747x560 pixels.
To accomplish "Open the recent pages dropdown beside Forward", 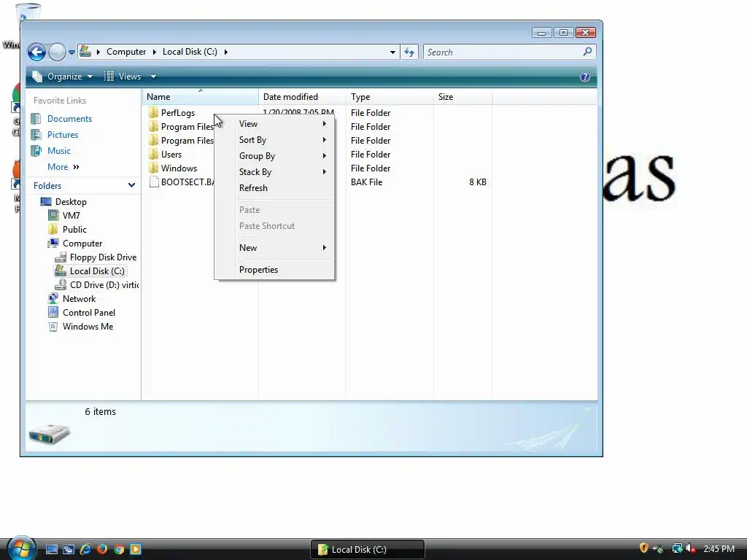I will coord(71,52).
